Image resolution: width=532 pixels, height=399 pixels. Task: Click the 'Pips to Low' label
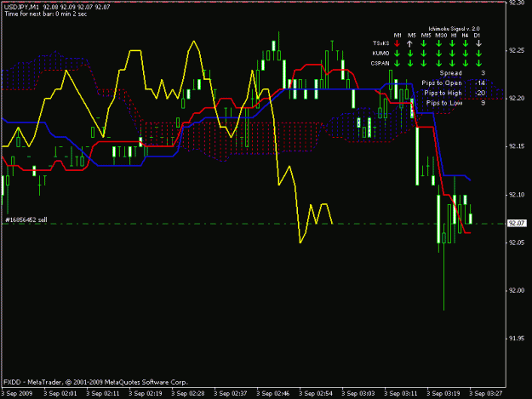[444, 103]
